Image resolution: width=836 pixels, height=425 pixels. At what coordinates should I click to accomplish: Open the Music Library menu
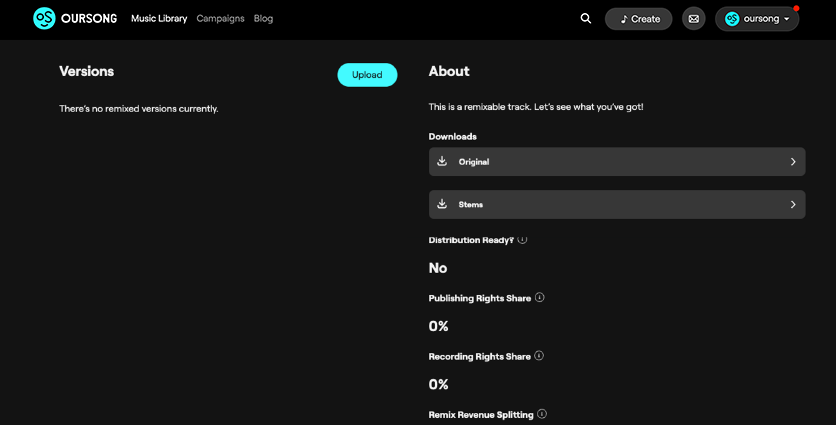159,19
